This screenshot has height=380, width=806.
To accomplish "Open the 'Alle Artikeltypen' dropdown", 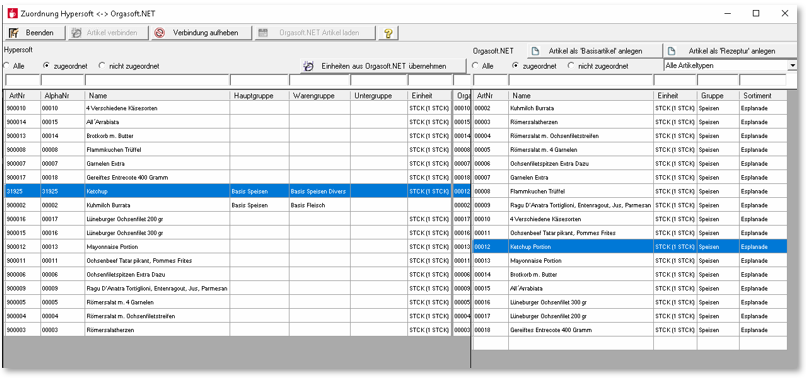I will 792,65.
